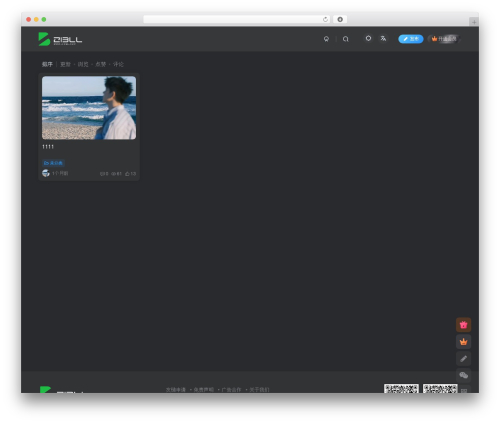This screenshot has height=423, width=500.
Task: Toggle the dark/light theme icon
Action: point(368,39)
